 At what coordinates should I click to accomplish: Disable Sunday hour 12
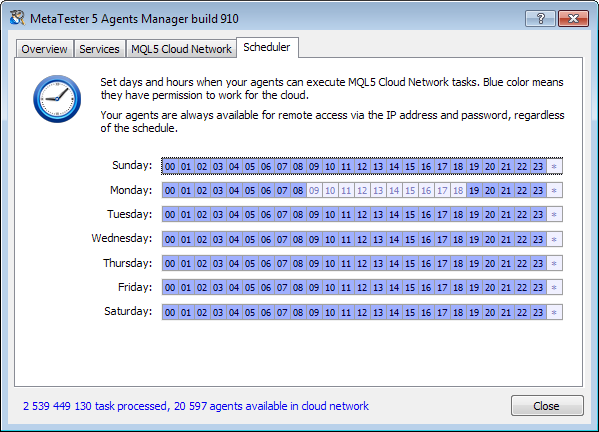click(362, 167)
